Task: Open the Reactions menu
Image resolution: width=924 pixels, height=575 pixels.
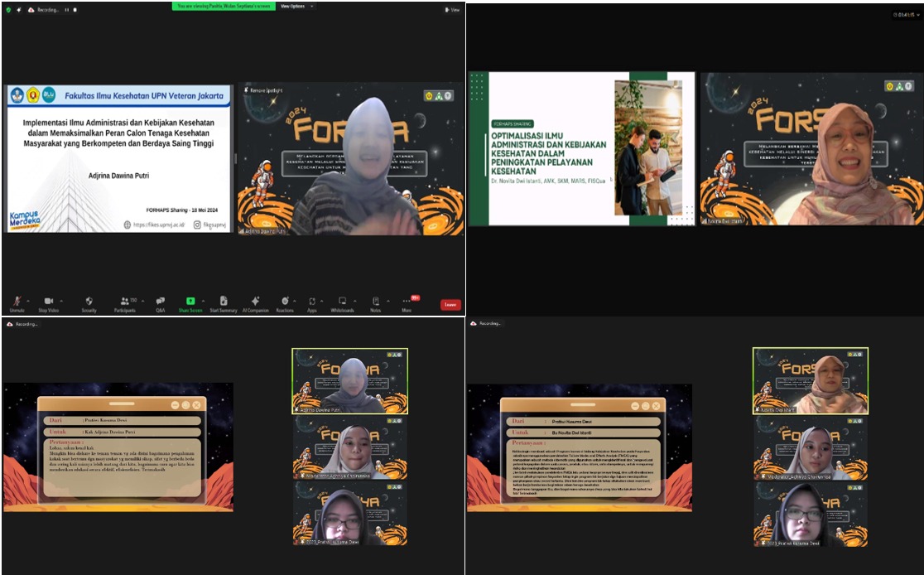Action: point(285,302)
